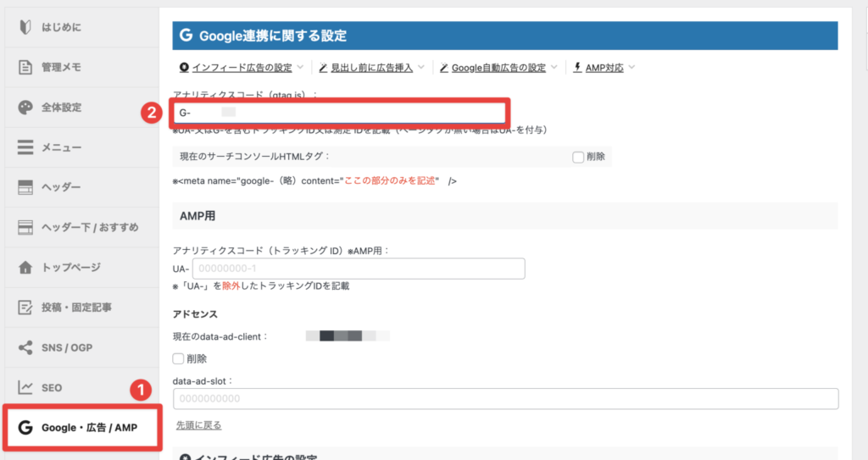This screenshot has height=460, width=868.
Task: Expand chevron after 見出し前に広告挿入
Action: click(420, 68)
